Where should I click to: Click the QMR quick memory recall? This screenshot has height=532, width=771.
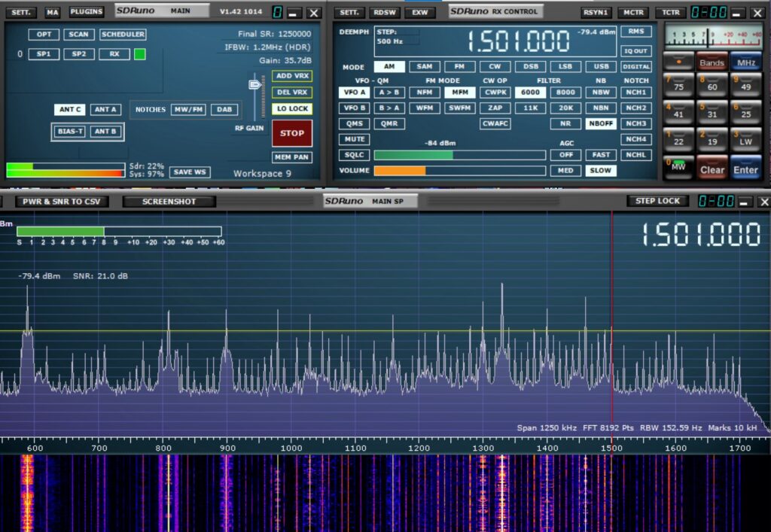pos(389,123)
